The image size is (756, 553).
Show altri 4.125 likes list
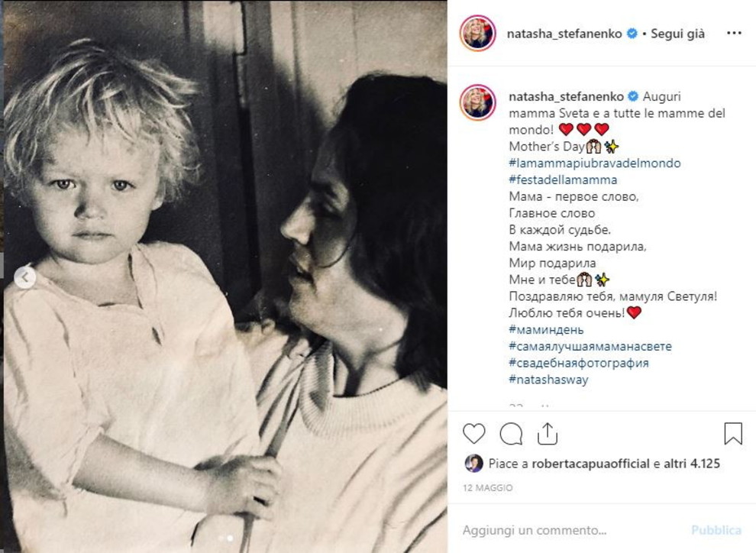pos(692,464)
